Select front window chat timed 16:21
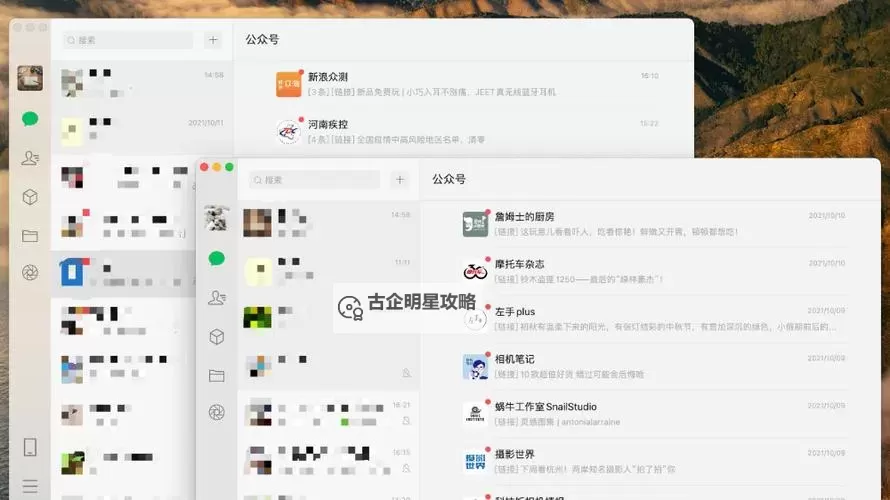Screen dimensions: 890x500 pos(328,413)
